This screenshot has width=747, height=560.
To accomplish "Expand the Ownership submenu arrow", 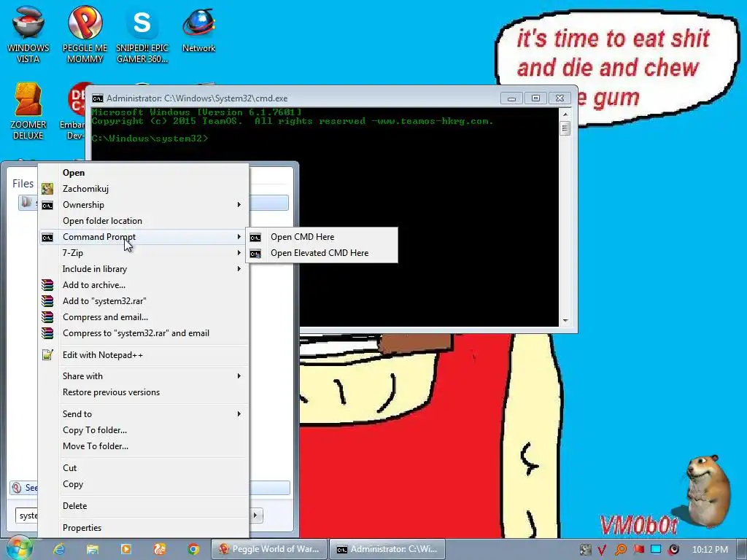I will pos(239,205).
